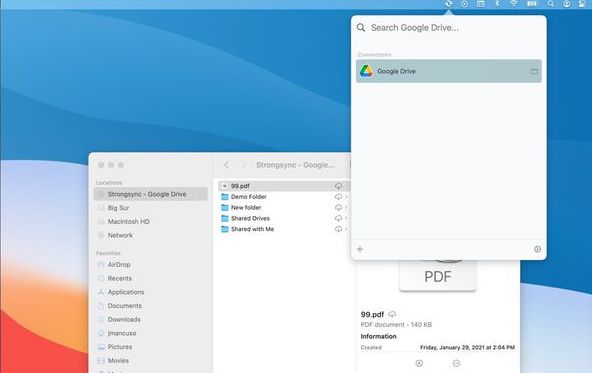Click the Google Drive triangle logo in the Connections list
This screenshot has width=592, height=373.
[366, 71]
